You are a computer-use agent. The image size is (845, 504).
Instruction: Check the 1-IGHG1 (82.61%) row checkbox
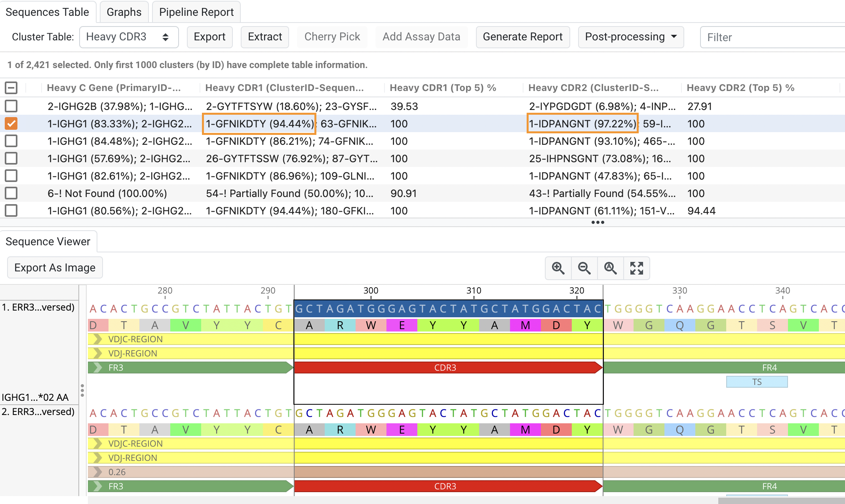click(x=11, y=176)
